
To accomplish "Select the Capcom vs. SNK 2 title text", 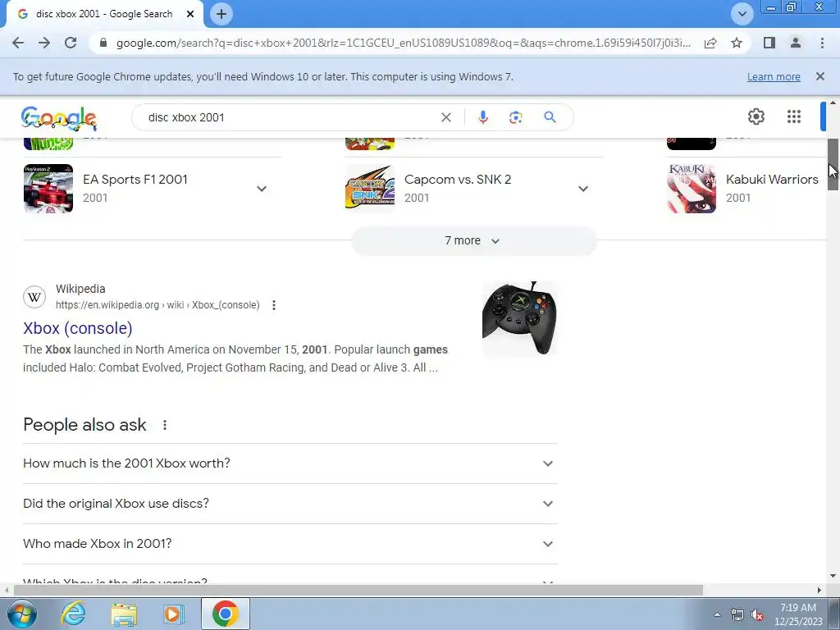I will [x=458, y=180].
